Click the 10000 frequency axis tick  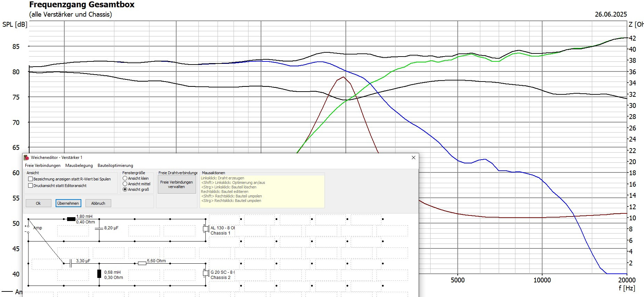542,280
